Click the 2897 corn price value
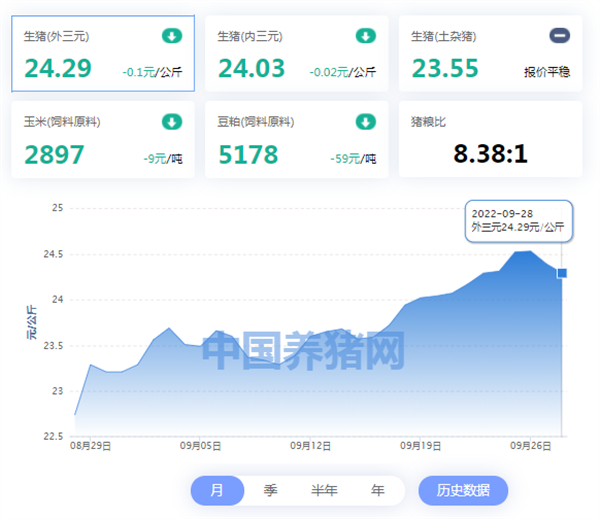The height and width of the screenshot is (519, 600). coord(54,155)
